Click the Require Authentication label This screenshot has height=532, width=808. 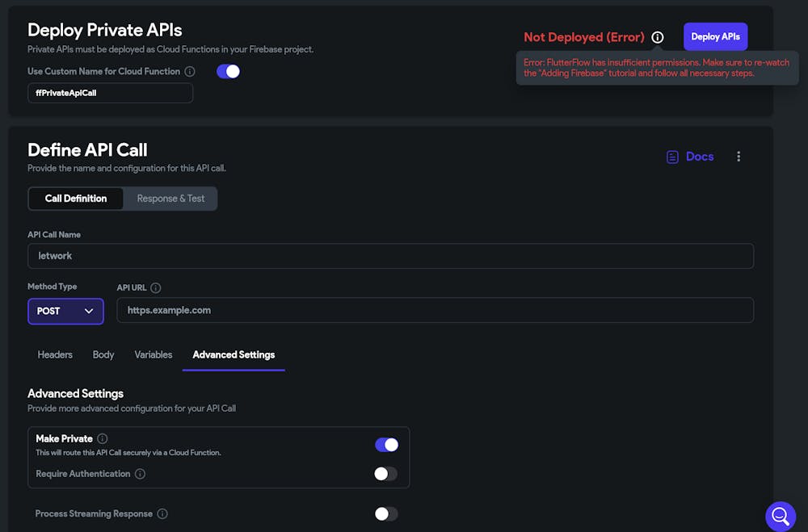point(83,474)
